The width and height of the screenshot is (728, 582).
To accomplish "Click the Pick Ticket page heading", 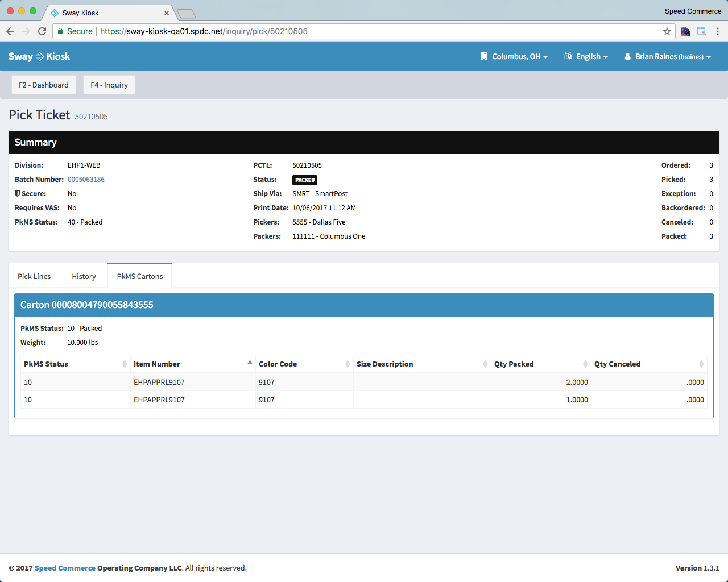I will (x=39, y=115).
